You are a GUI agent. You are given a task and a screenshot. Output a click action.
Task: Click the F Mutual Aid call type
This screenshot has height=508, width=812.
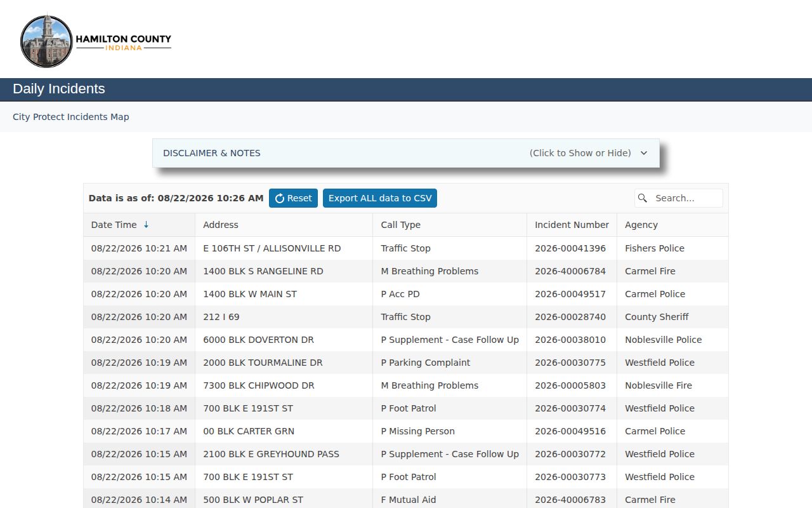pyautogui.click(x=409, y=500)
